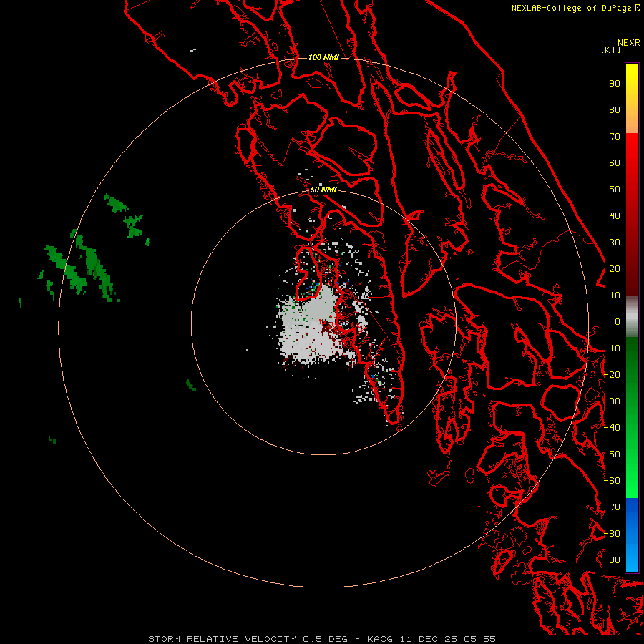Screen dimensions: 644x644
Task: Click the "KACG 11 DEC 25 05:55" timestamp text
Action: pos(431,639)
